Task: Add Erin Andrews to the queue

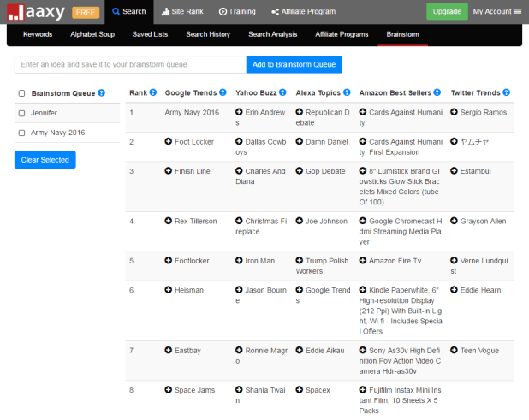Action: click(239, 112)
